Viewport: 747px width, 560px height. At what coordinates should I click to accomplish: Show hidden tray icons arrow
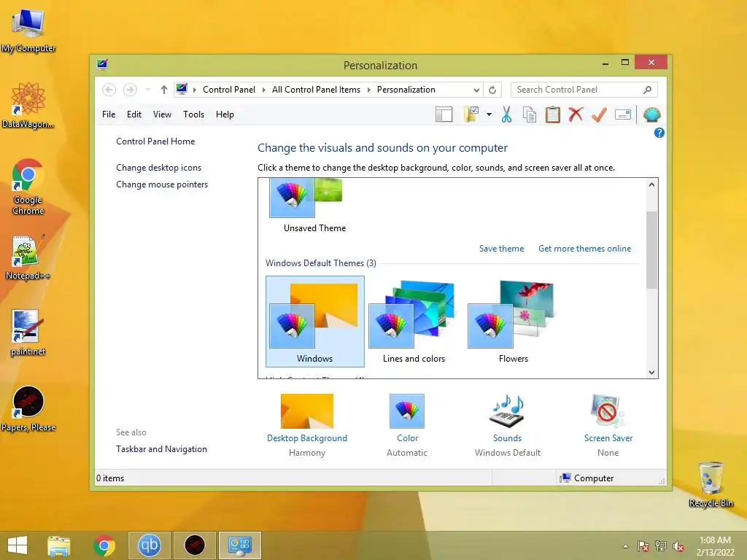(625, 546)
